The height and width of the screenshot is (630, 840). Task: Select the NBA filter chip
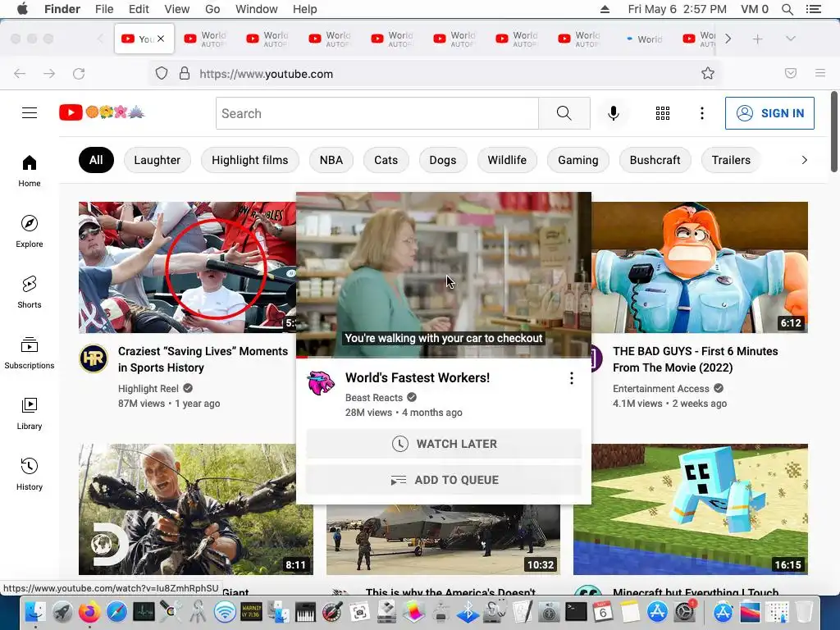coord(331,160)
